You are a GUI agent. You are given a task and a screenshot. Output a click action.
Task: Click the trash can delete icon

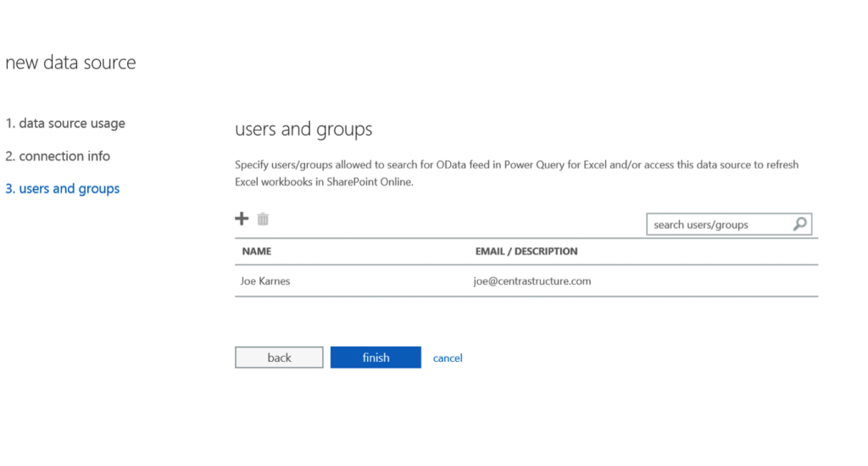click(263, 219)
